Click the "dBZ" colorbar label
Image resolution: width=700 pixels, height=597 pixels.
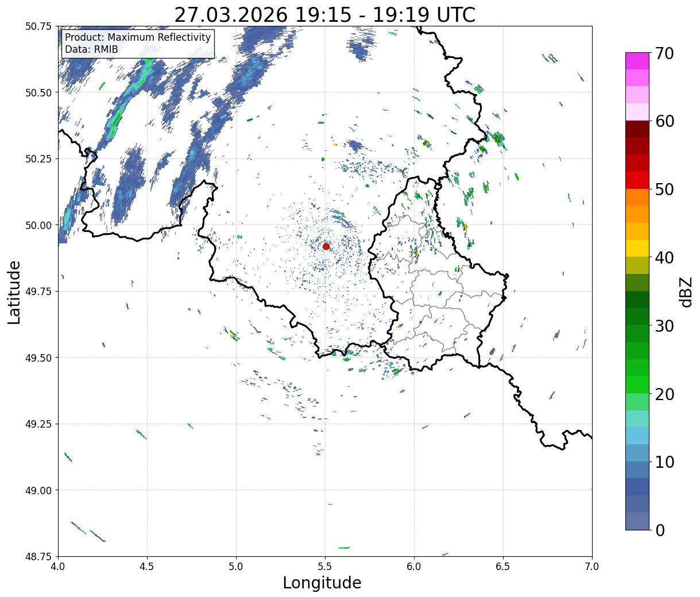(x=686, y=292)
